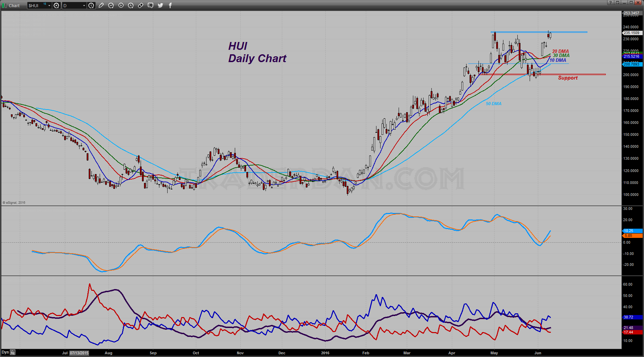
Task: Open the clock time template dropdown
Action: pos(91,5)
